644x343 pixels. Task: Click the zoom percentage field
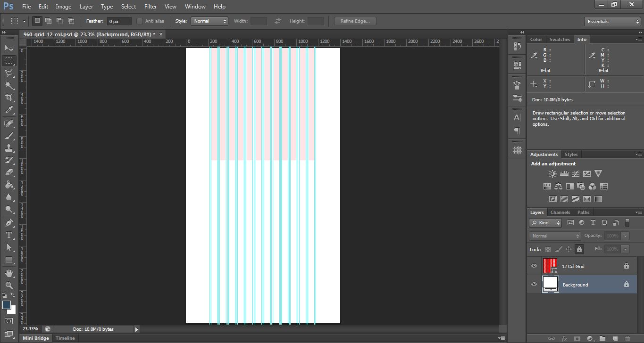[x=29, y=328]
